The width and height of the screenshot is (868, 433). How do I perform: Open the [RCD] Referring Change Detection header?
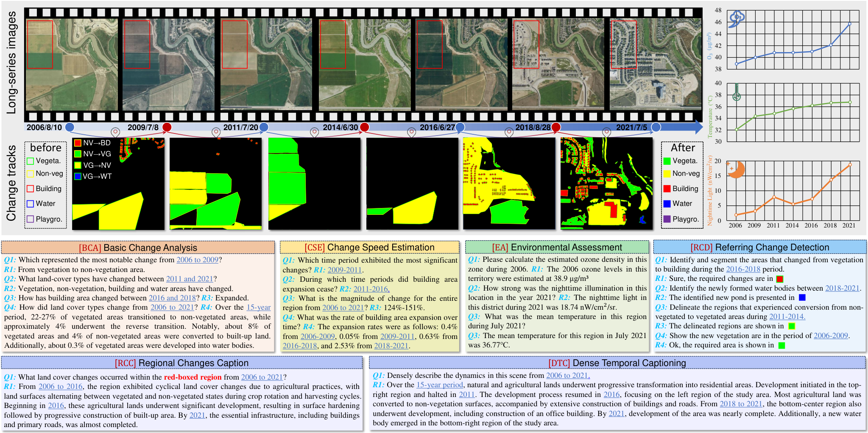click(x=760, y=247)
